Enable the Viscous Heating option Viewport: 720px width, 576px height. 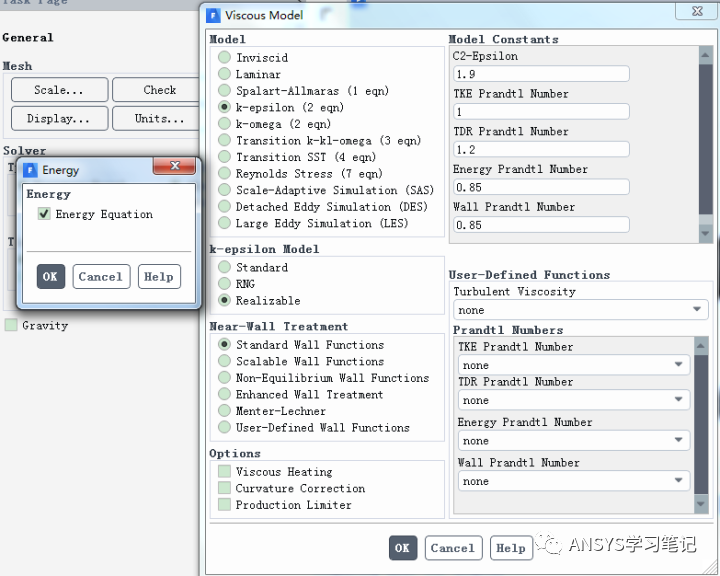point(224,472)
